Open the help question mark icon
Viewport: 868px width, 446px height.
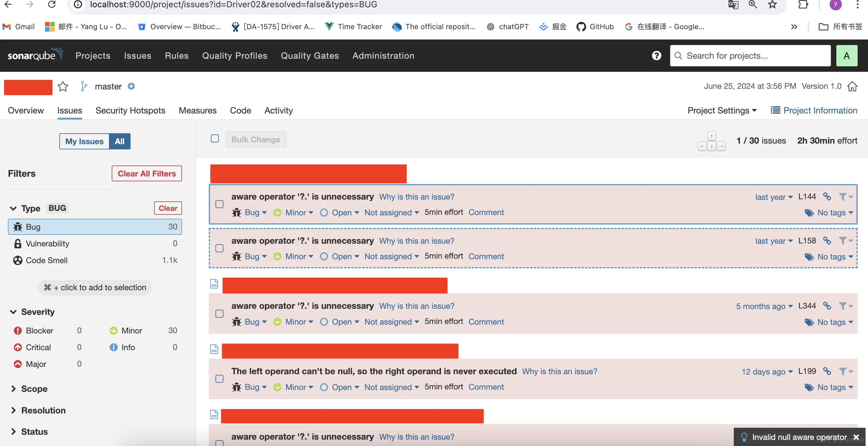pyautogui.click(x=656, y=56)
